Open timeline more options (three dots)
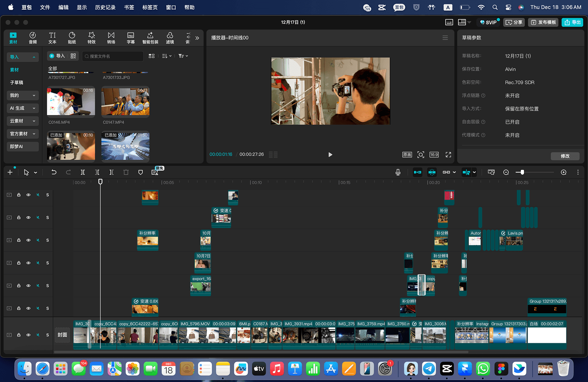588x382 pixels. pyautogui.click(x=578, y=172)
